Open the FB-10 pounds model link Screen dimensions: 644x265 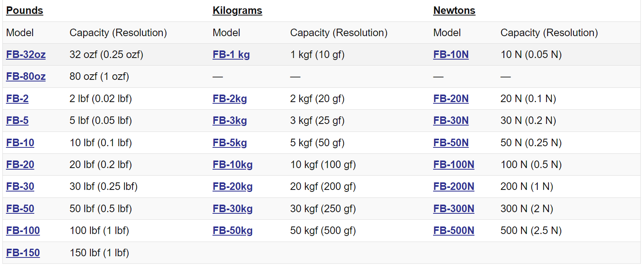[x=20, y=143]
